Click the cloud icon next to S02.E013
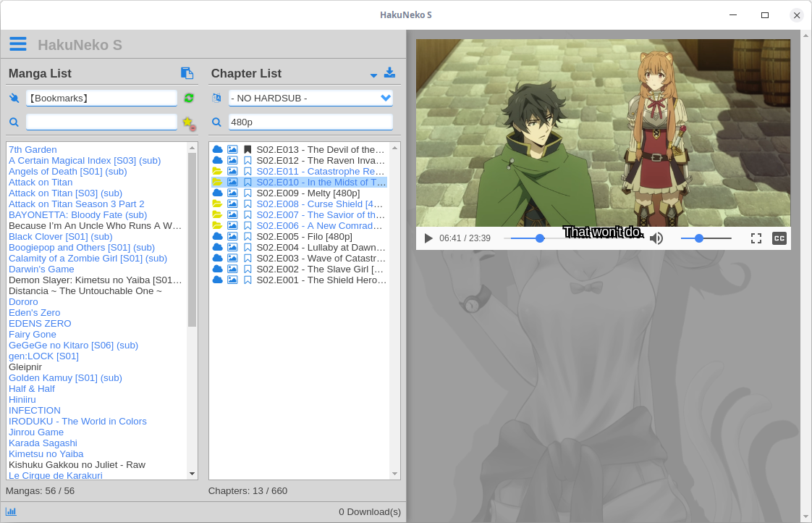812x523 pixels. (x=218, y=149)
